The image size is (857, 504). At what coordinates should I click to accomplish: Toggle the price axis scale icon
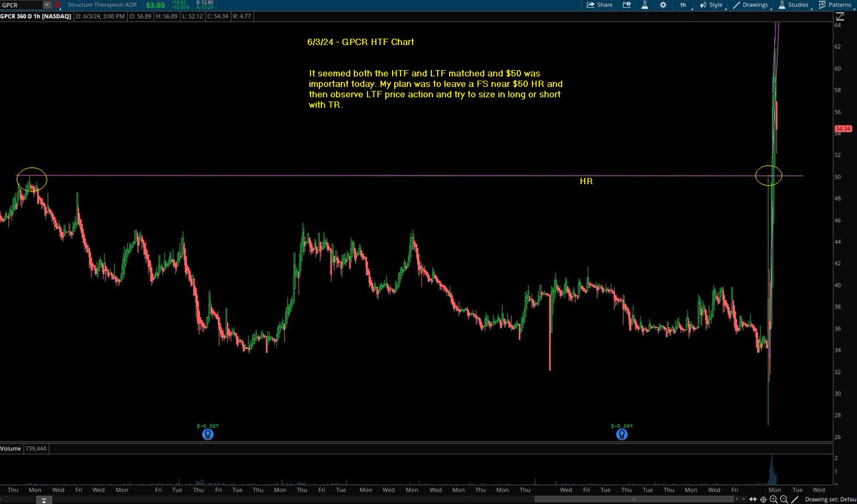pyautogui.click(x=840, y=16)
